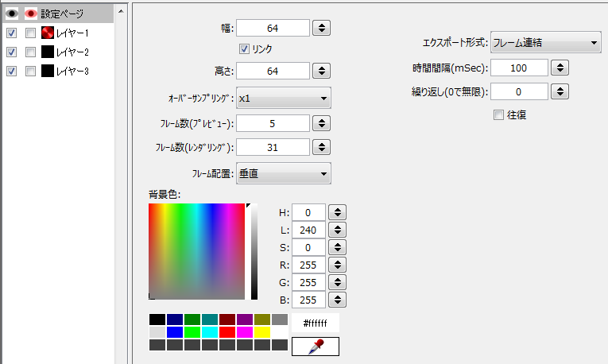Select the maroon palette swatch
608x364 pixels.
tap(227, 319)
